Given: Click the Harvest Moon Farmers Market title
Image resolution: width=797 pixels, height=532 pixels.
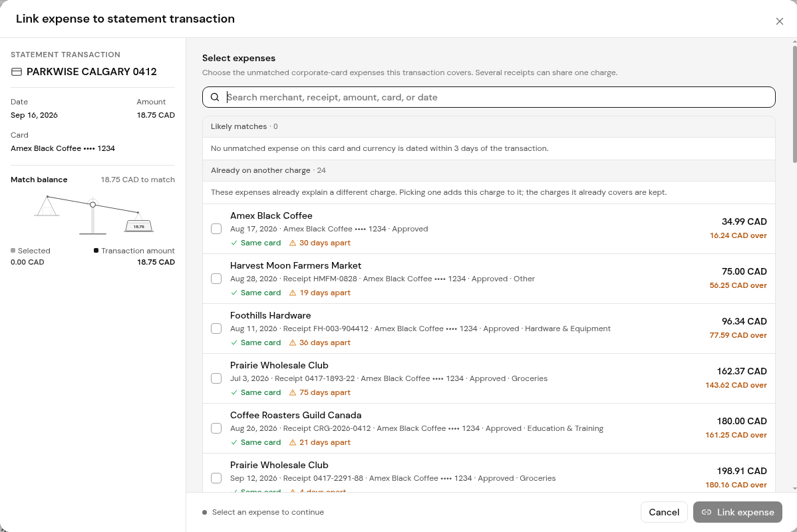Looking at the screenshot, I should tap(295, 265).
